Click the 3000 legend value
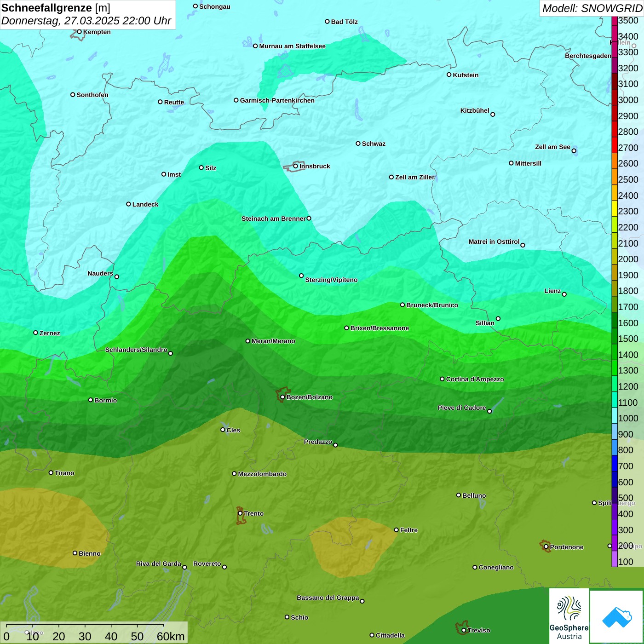Screen dimensions: 644x644 click(x=628, y=100)
